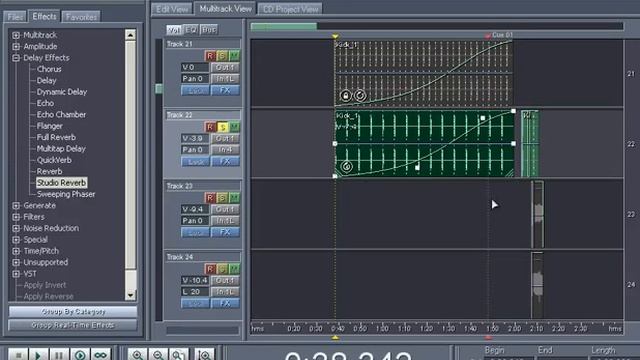Click the V -9.4 volume field on Track 23
This screenshot has width=640, height=360.
[x=195, y=209]
